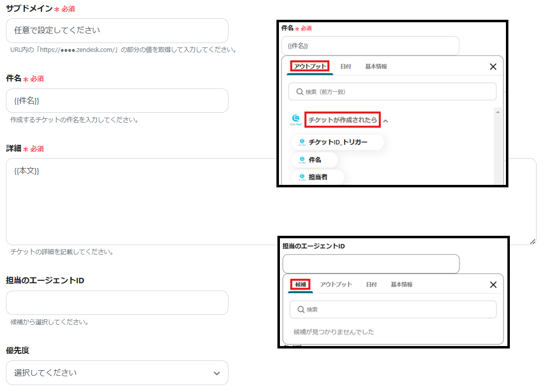Choose the チケットID_トリガー output chip
This screenshot has width=544, height=392.
point(338,142)
